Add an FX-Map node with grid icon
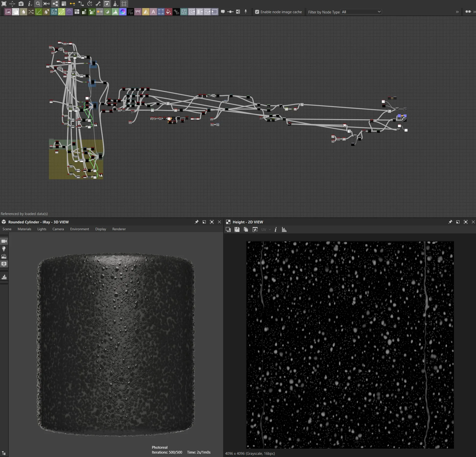 [77, 12]
